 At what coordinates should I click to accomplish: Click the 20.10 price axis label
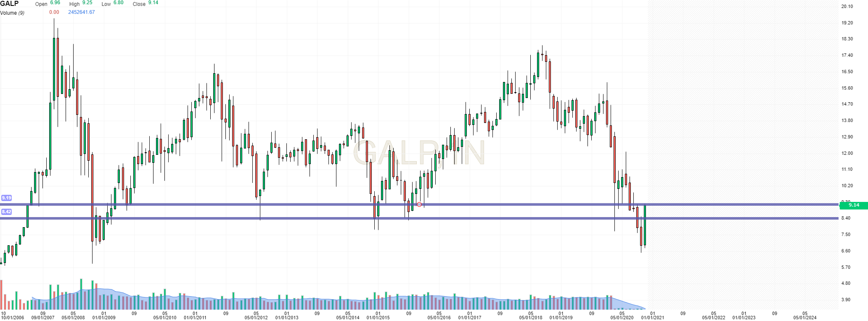click(847, 6)
